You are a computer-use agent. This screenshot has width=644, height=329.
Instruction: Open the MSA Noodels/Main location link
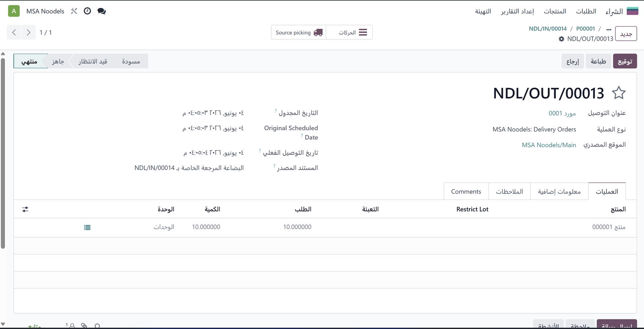click(x=549, y=145)
